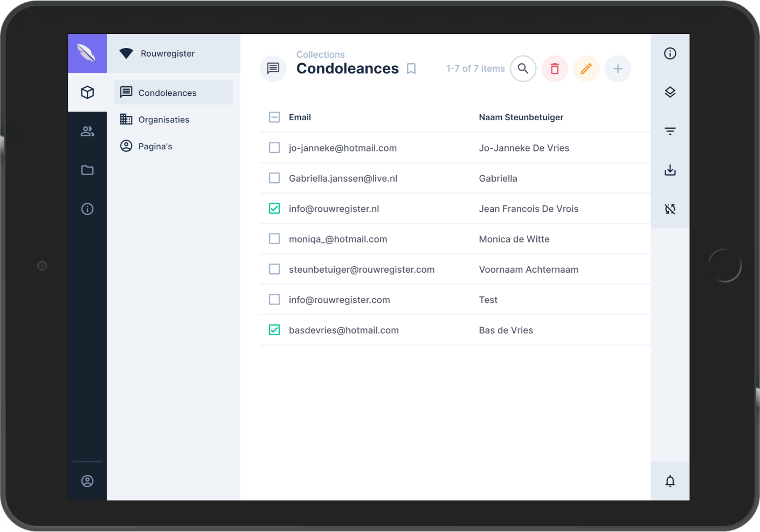
Task: Open the Organisaties collection
Action: coord(164,119)
